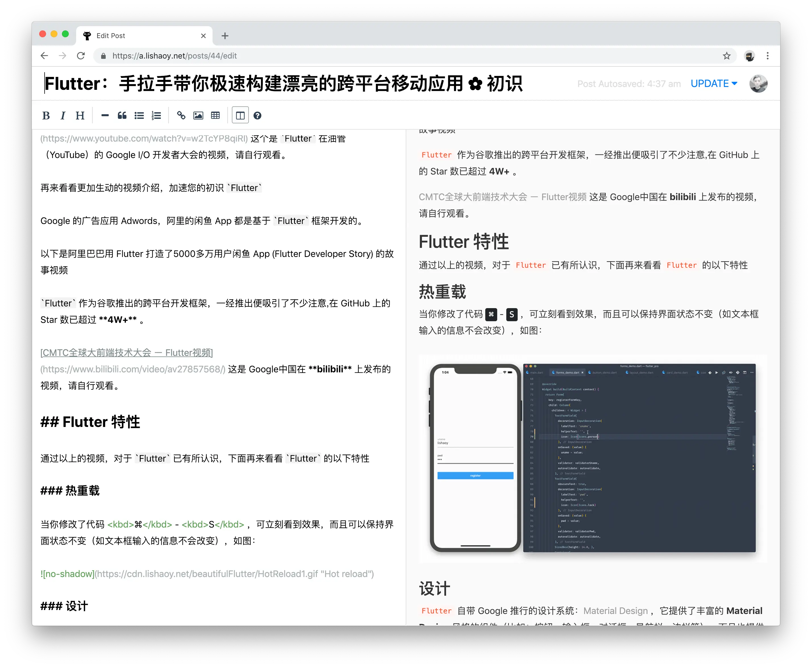Image resolution: width=812 pixels, height=668 pixels.
Task: Toggle side-by-side preview mode
Action: click(x=240, y=115)
